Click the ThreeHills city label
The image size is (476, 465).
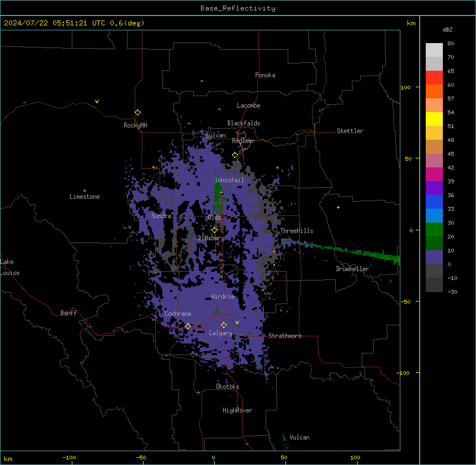pyautogui.click(x=297, y=231)
